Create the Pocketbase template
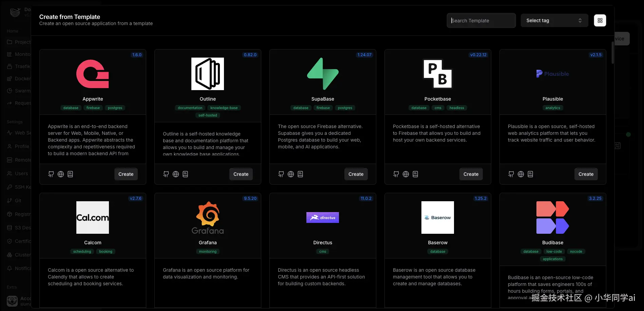The height and width of the screenshot is (311, 644). click(x=471, y=174)
